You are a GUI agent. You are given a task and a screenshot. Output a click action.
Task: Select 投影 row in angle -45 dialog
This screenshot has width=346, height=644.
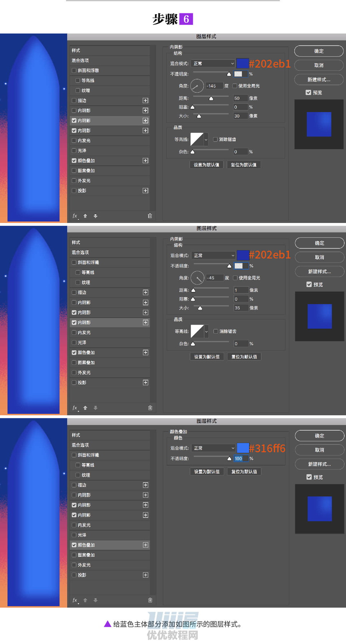[x=110, y=383]
